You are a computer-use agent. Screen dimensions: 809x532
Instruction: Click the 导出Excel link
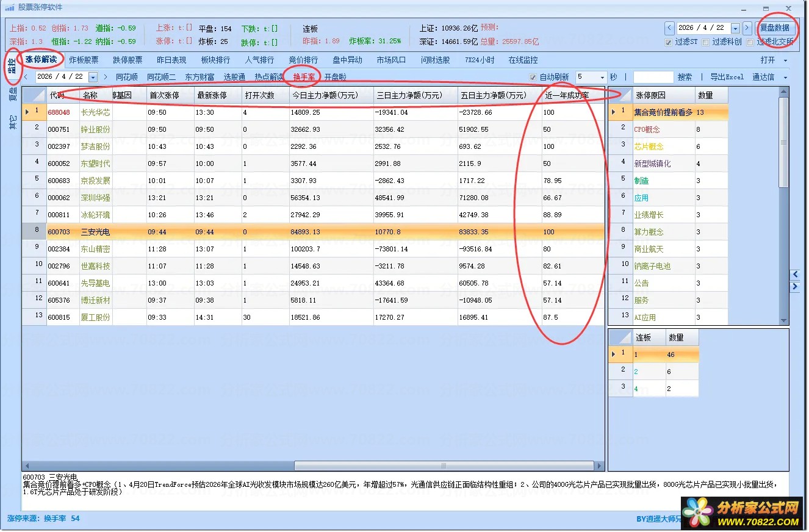727,77
